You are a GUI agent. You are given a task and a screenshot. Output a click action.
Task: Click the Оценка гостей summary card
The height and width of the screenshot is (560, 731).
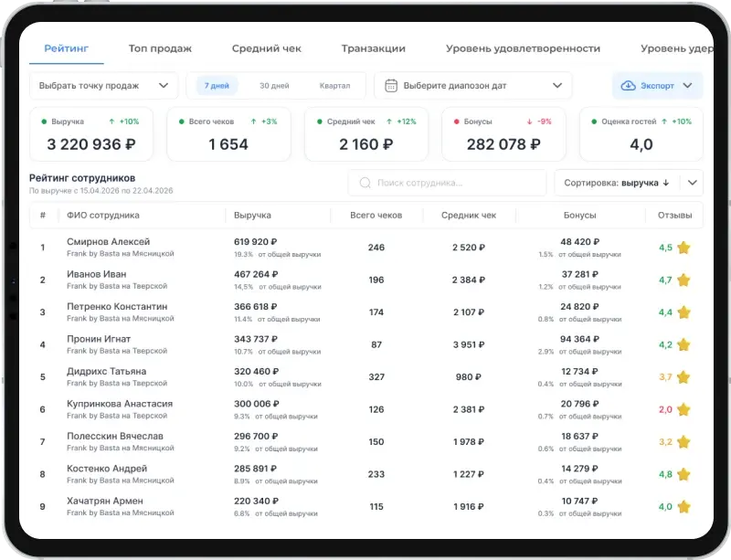pos(641,134)
